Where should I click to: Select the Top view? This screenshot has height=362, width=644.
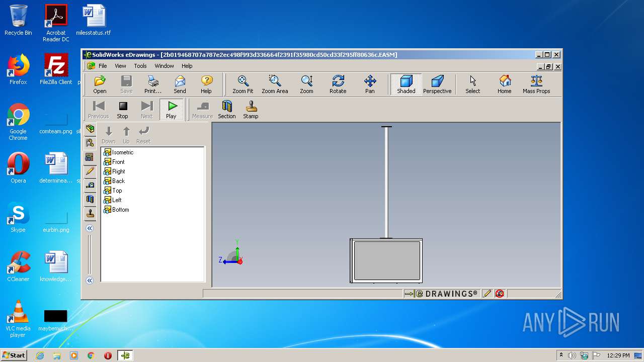pos(113,191)
